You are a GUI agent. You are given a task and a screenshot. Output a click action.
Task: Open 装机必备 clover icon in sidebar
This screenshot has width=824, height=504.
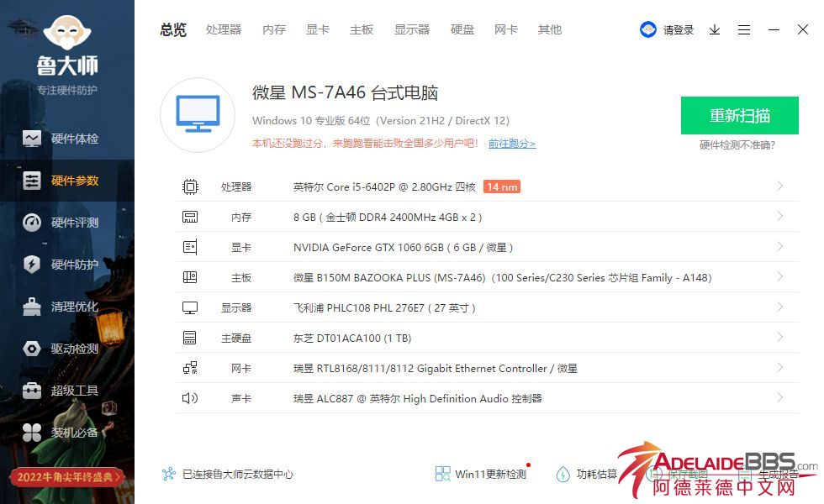tap(32, 433)
